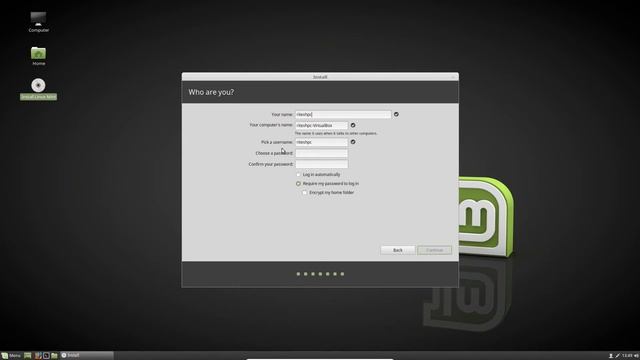The image size is (640, 360).
Task: Open the panel clock calendar
Action: point(627,356)
